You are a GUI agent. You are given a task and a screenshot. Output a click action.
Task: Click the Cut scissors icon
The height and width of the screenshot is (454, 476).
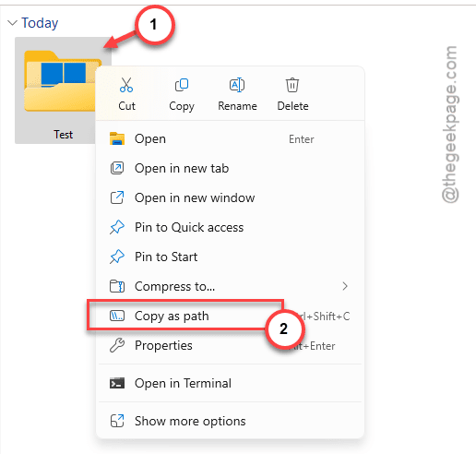(x=126, y=85)
